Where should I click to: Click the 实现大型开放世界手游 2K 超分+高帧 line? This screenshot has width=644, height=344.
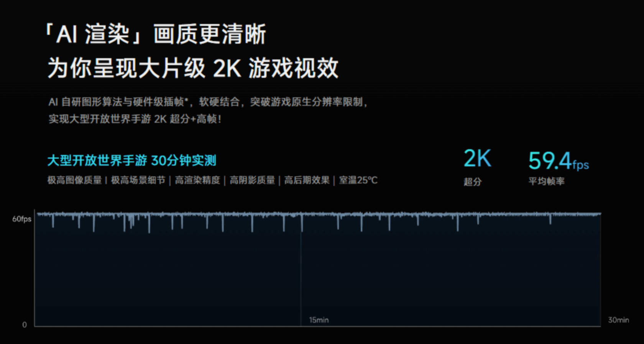pyautogui.click(x=135, y=119)
